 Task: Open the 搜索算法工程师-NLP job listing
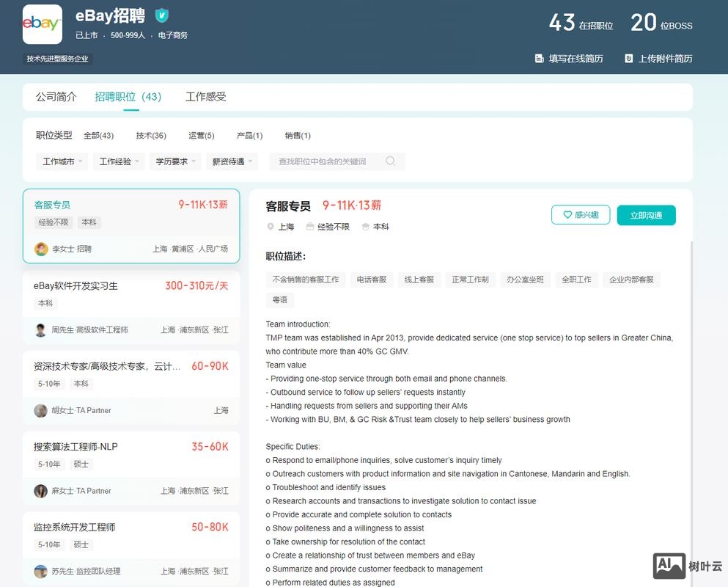point(76,447)
